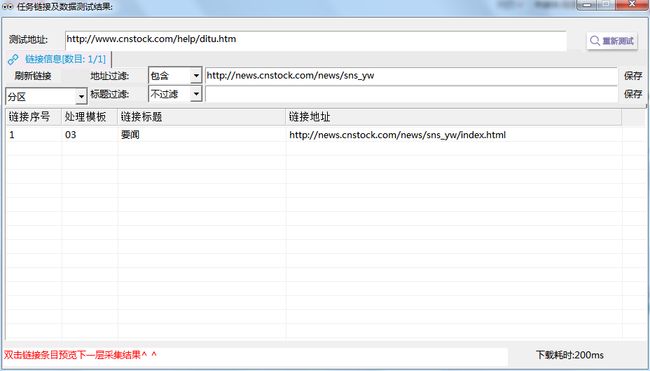Viewport: 650px width, 371px height.
Task: Click the empty 标题过滤 text field
Action: point(411,94)
